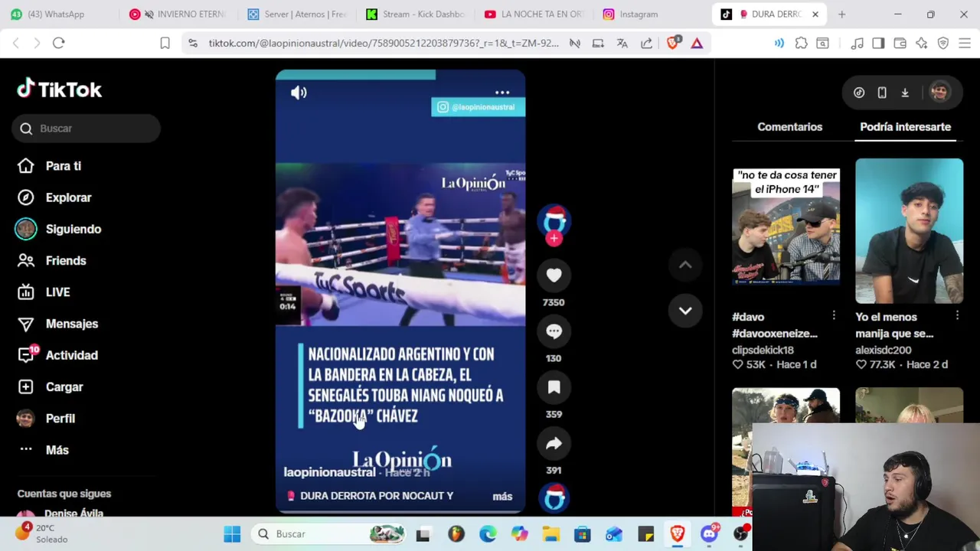Click the TikTok search field
Image resolution: width=980 pixels, height=551 pixels.
[86, 129]
